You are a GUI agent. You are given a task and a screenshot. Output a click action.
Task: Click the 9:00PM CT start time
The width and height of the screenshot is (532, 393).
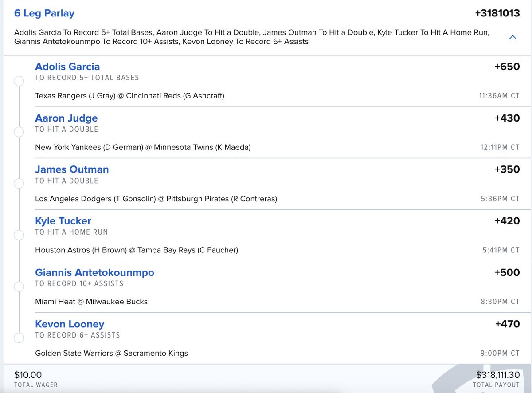tap(500, 353)
